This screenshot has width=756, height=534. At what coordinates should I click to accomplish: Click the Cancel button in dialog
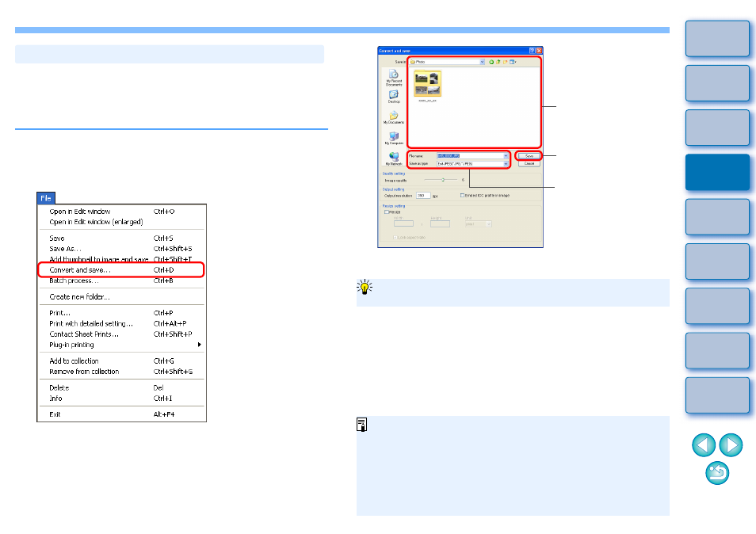[x=529, y=163]
